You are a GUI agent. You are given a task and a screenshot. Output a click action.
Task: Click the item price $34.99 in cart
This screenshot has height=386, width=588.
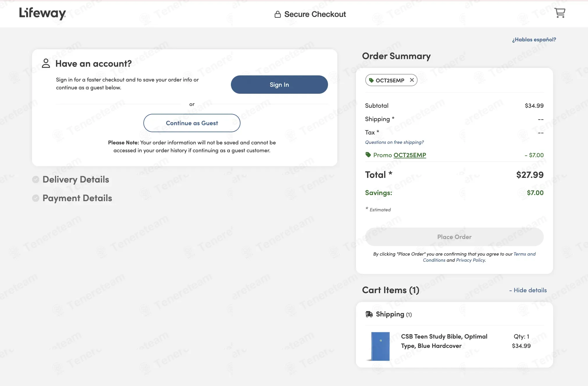click(x=521, y=346)
